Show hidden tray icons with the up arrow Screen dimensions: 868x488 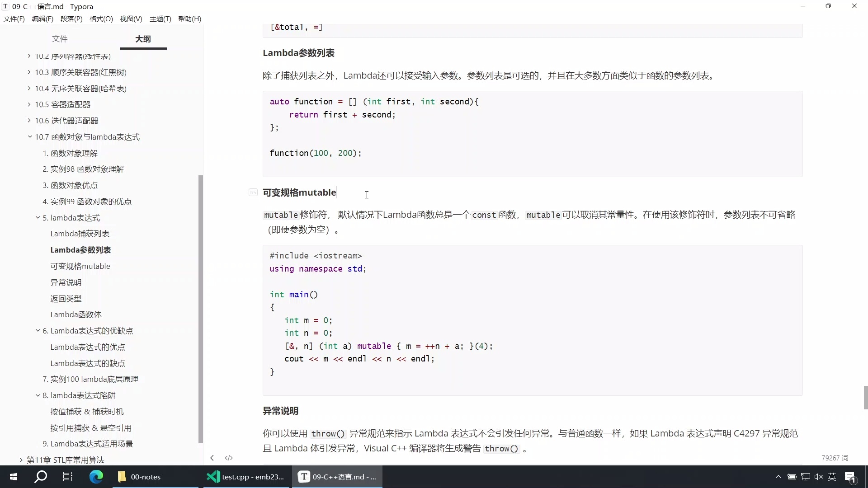(x=778, y=477)
